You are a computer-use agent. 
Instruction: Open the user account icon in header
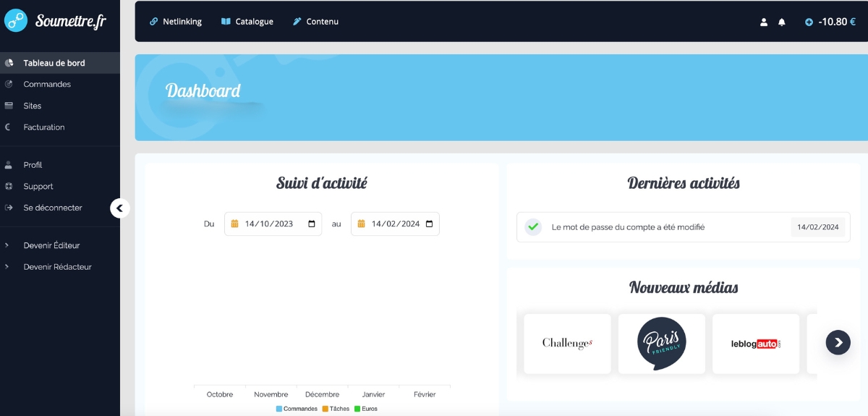click(x=764, y=22)
